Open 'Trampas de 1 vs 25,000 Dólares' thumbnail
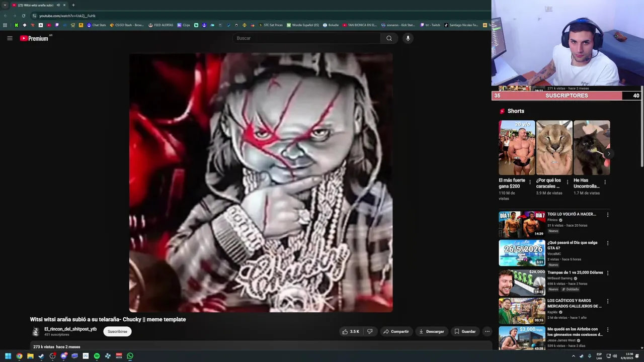This screenshot has height=362, width=644. (x=522, y=282)
